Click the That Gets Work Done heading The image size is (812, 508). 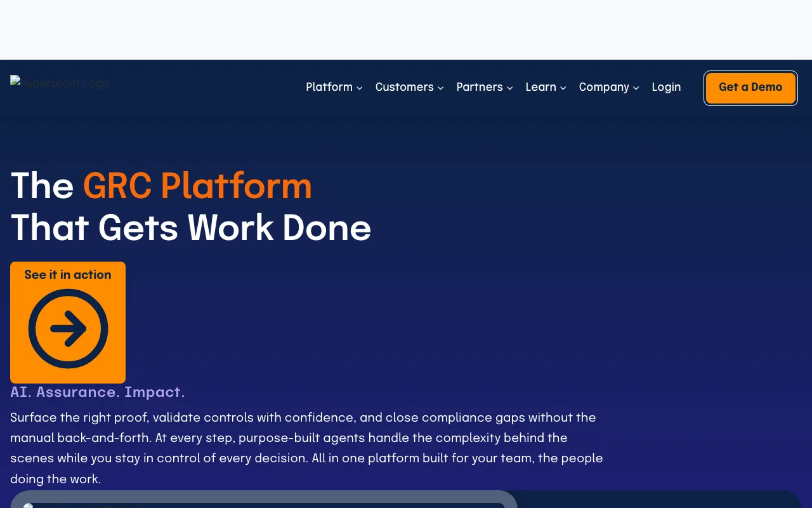191,227
